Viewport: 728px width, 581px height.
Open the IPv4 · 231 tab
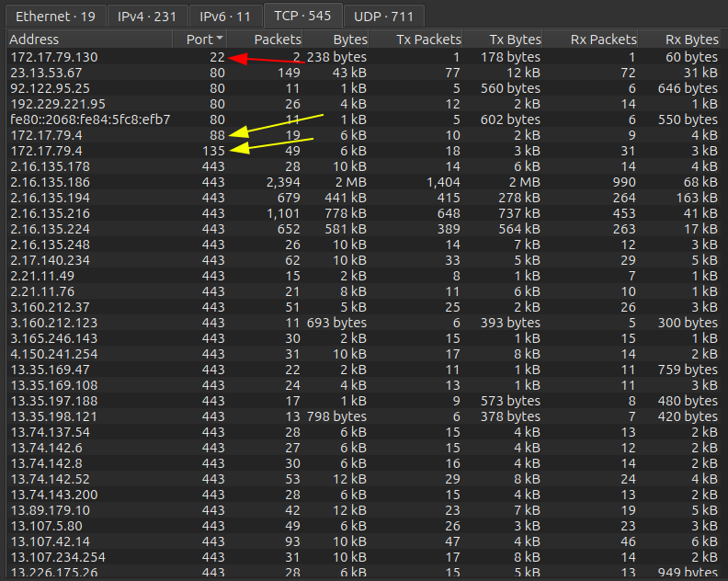tap(146, 16)
